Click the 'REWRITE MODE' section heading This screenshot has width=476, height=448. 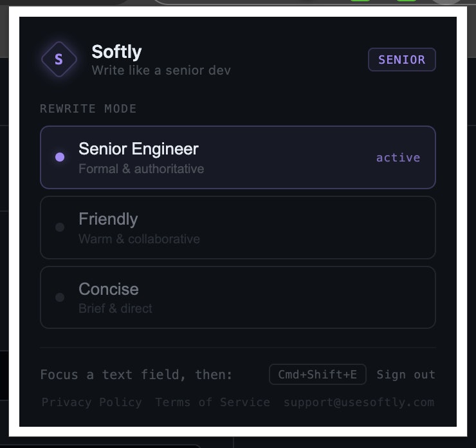coord(88,109)
